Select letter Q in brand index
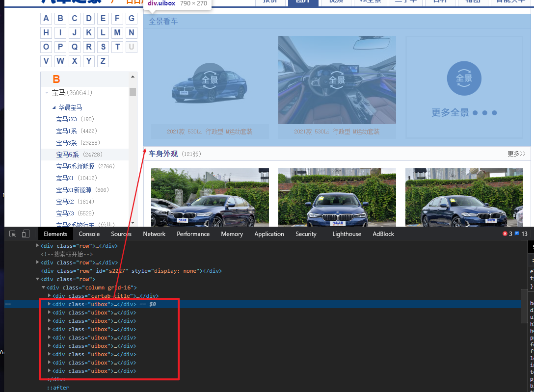Viewport: 534px width, 392px height. click(75, 47)
